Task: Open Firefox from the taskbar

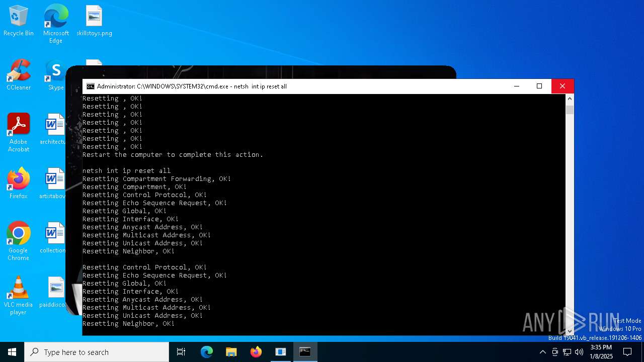Action: click(256, 352)
